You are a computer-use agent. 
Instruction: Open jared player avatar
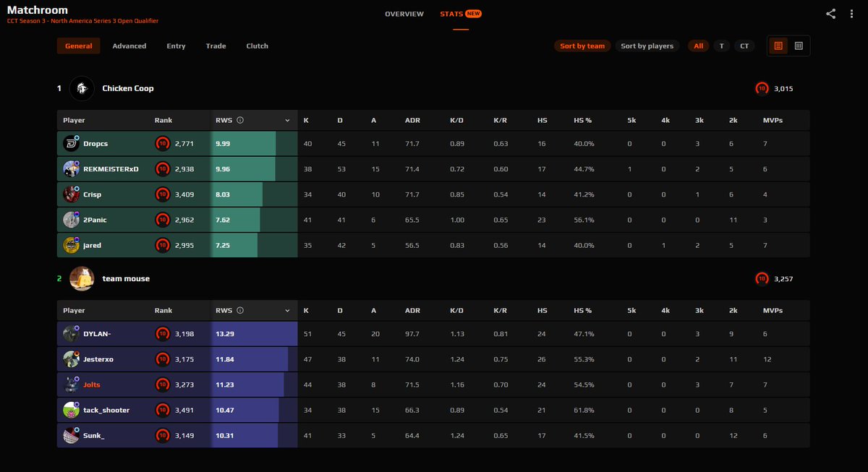pos(71,245)
